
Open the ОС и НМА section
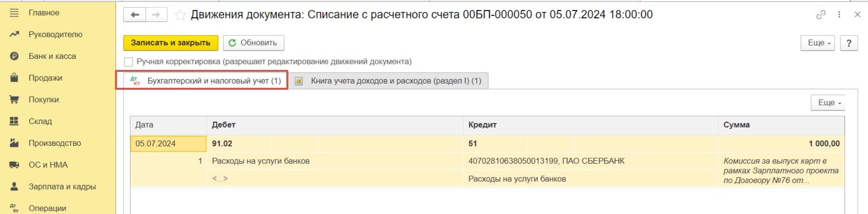click(x=48, y=165)
